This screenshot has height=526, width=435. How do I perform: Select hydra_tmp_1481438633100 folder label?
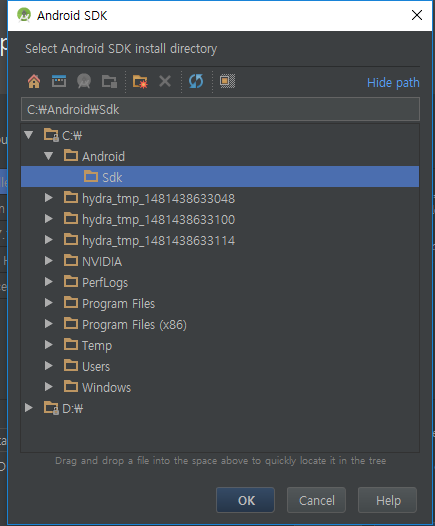pos(158,220)
